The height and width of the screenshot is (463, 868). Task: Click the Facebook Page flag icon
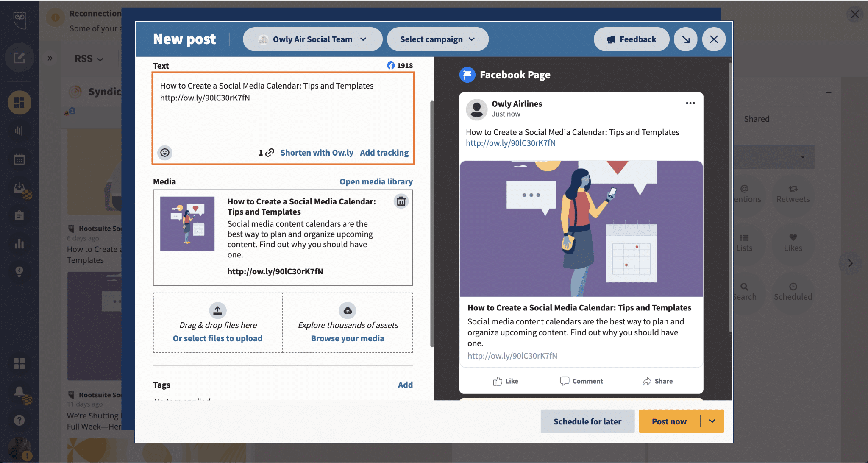pyautogui.click(x=467, y=75)
